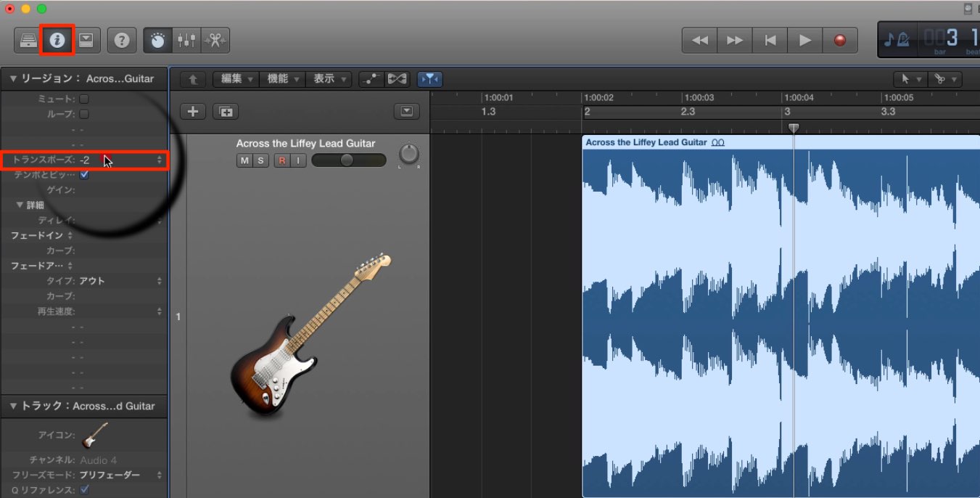Viewport: 980px width, 498px height.
Task: Duplicate the track with the plus-frame button
Action: [x=226, y=111]
